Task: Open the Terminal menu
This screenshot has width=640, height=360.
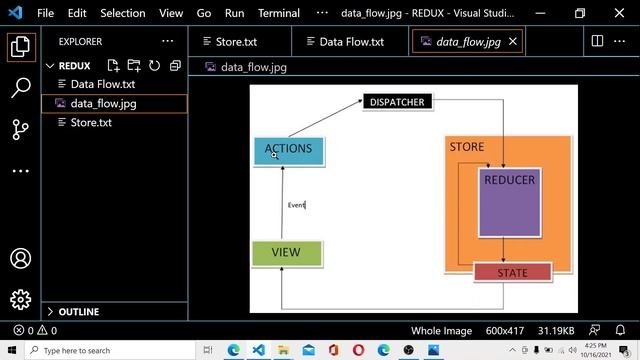Action: pos(279,13)
